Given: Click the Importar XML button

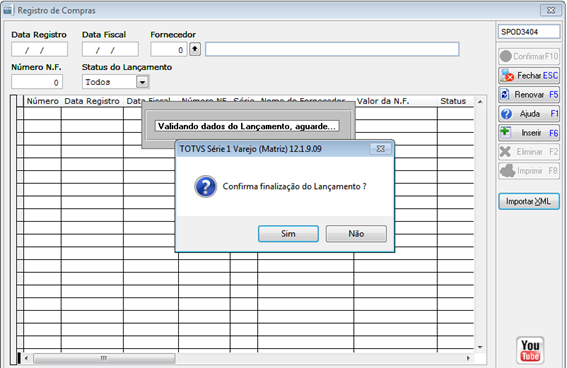Looking at the screenshot, I should (529, 201).
